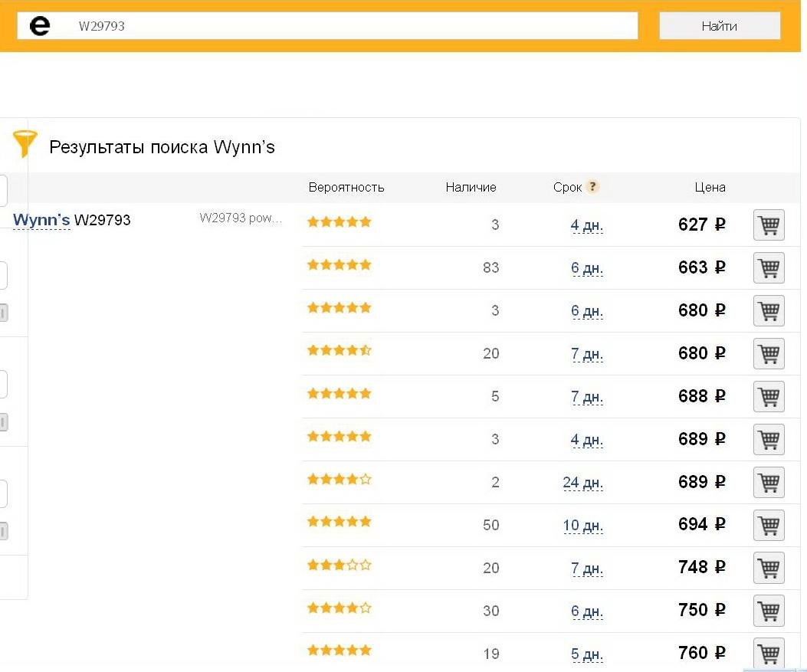
Task: Sort by Цена column header
Action: [710, 187]
